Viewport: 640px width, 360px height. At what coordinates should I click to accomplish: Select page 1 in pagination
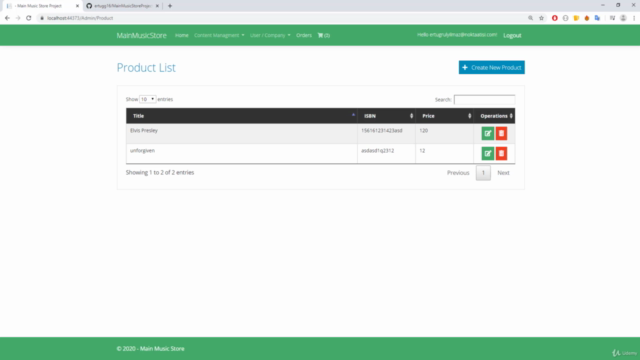pyautogui.click(x=483, y=173)
